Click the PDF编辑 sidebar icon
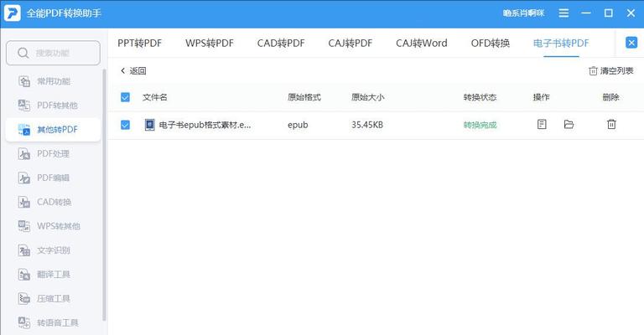 point(24,178)
